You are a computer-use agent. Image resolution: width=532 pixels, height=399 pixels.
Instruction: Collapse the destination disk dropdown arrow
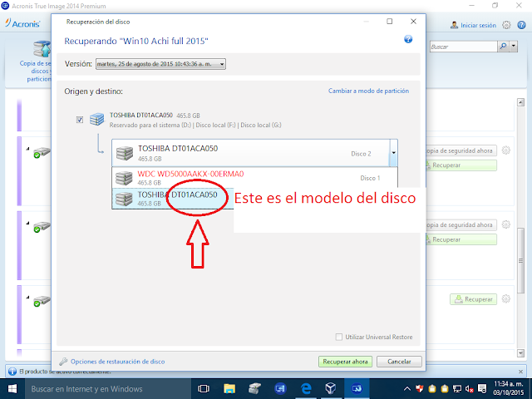(x=393, y=153)
